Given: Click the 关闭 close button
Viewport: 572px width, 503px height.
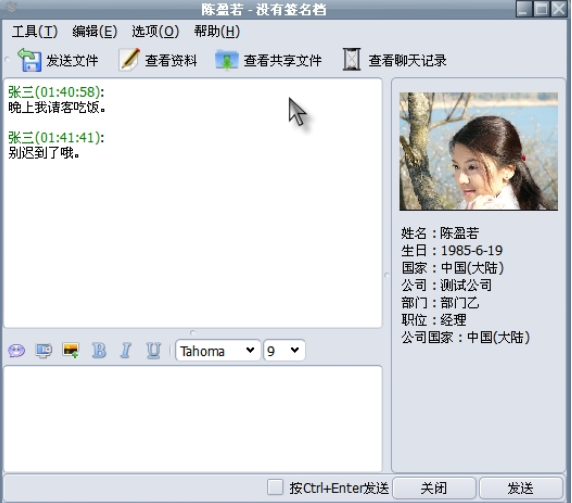Looking at the screenshot, I should [434, 488].
